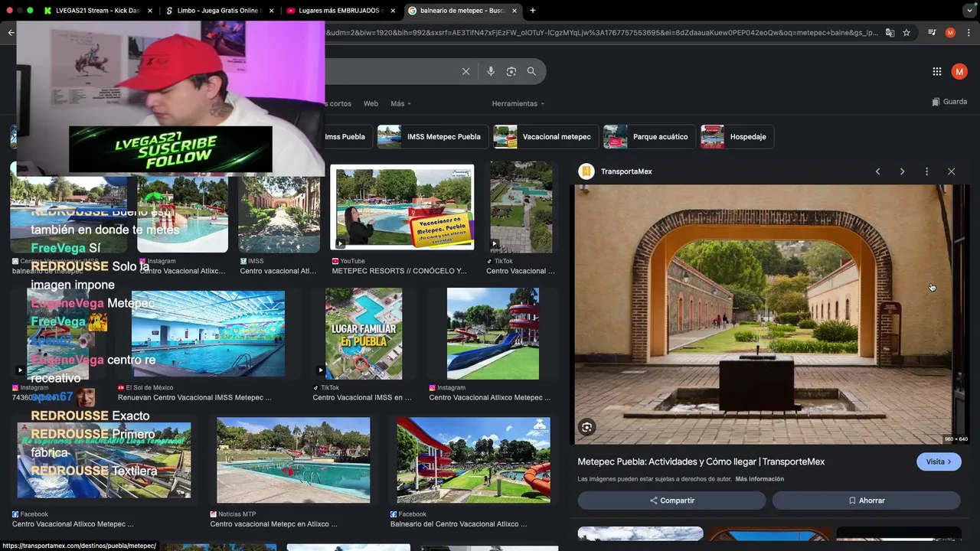Open Chrome three-dot menu

(969, 33)
